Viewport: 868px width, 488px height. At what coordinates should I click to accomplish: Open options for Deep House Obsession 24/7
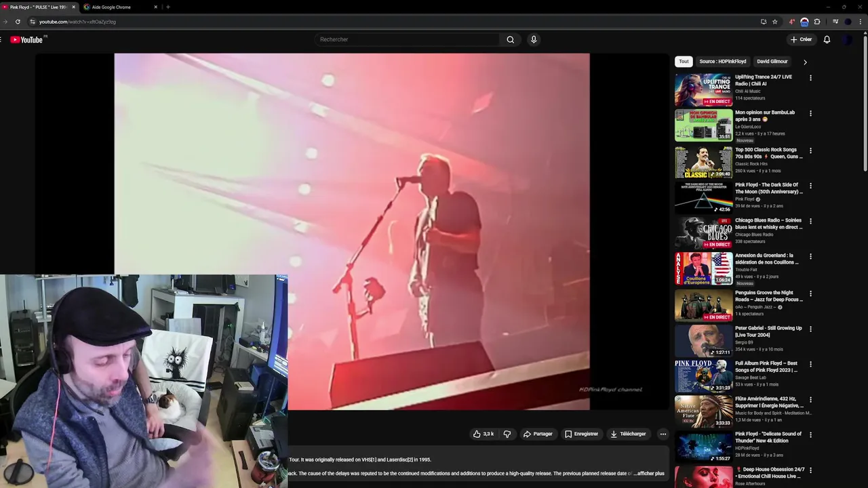(810, 470)
